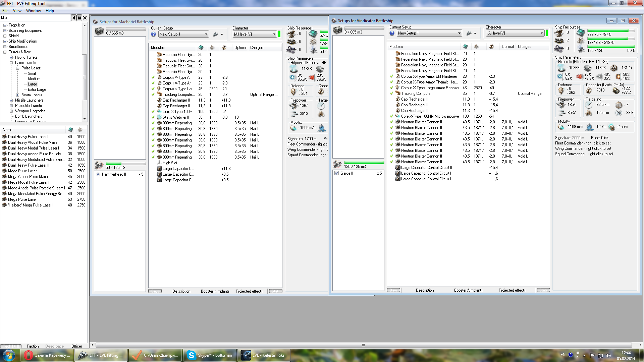
Task: Sort item list by the powergrid column icon
Action: point(80,130)
